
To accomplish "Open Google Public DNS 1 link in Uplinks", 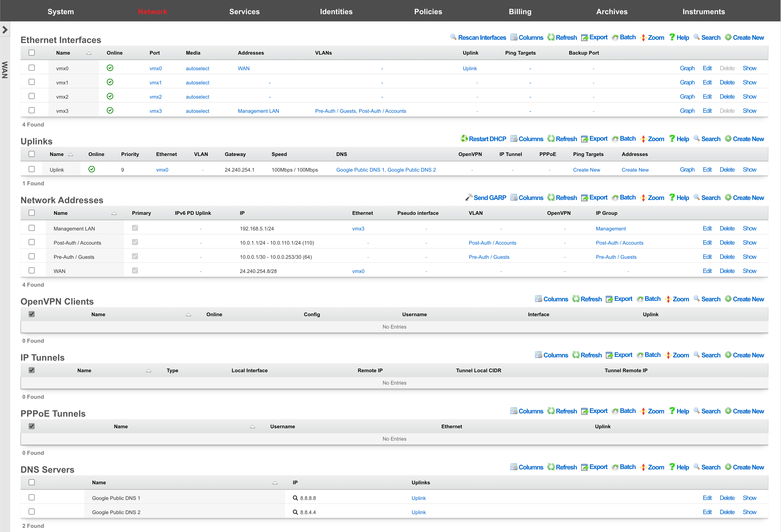I will click(360, 170).
